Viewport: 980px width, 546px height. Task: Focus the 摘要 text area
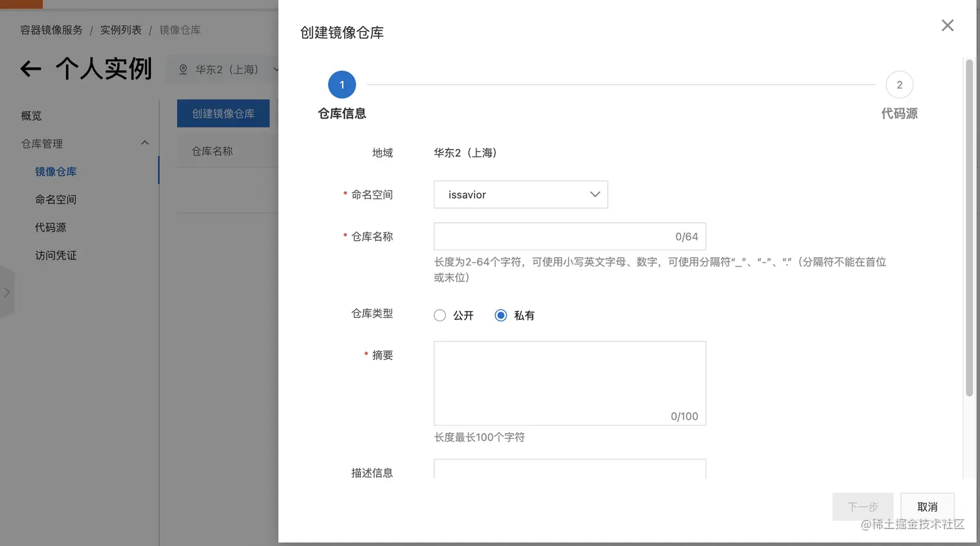570,383
